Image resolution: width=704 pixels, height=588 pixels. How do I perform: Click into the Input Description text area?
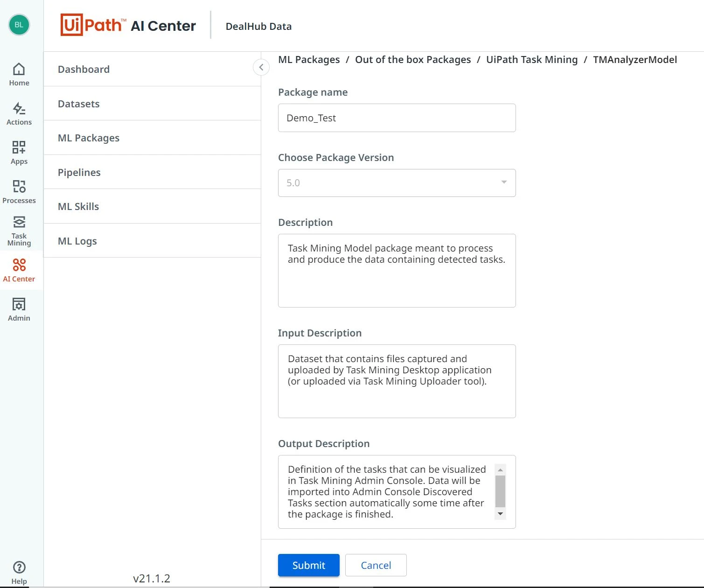[x=397, y=381]
